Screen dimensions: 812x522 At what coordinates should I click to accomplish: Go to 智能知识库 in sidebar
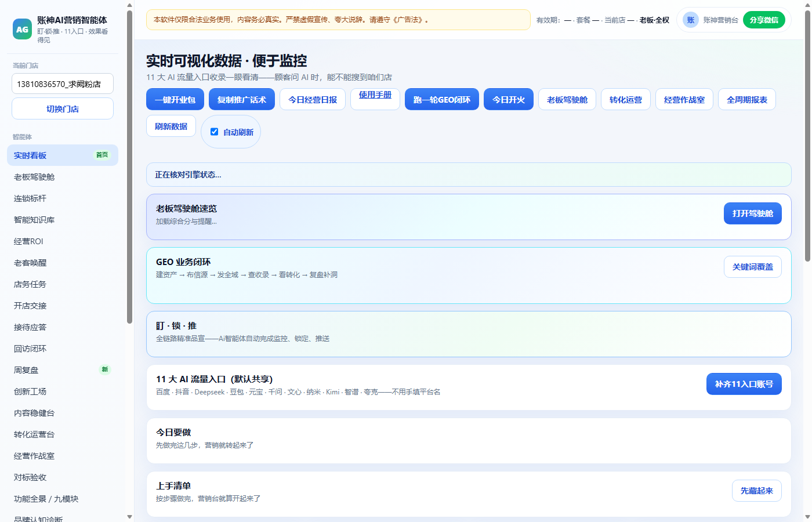[63, 219]
